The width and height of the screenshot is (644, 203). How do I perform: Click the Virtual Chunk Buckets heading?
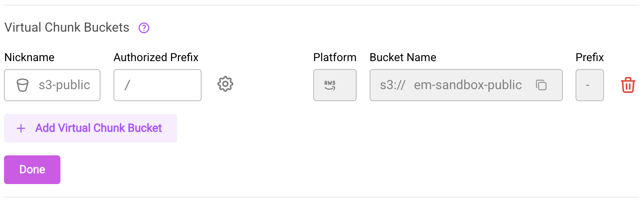tap(67, 28)
